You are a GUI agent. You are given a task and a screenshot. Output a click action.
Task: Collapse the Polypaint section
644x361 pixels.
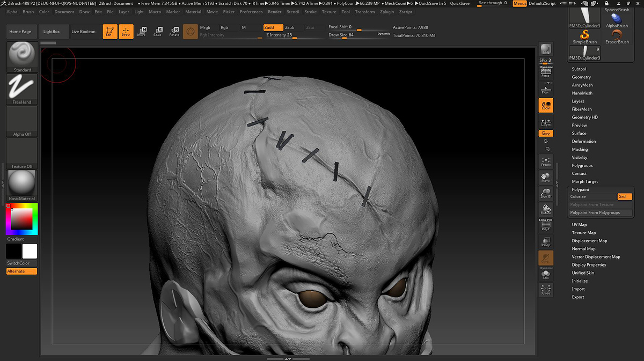pos(580,190)
